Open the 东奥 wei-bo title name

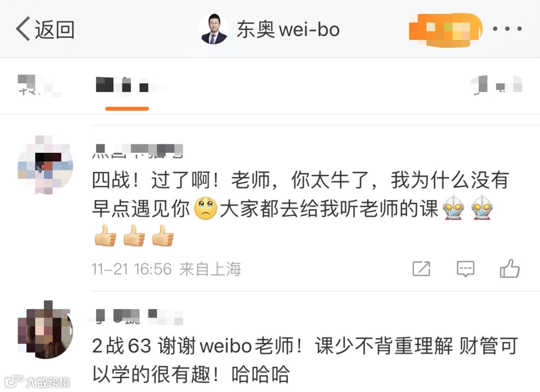click(288, 29)
